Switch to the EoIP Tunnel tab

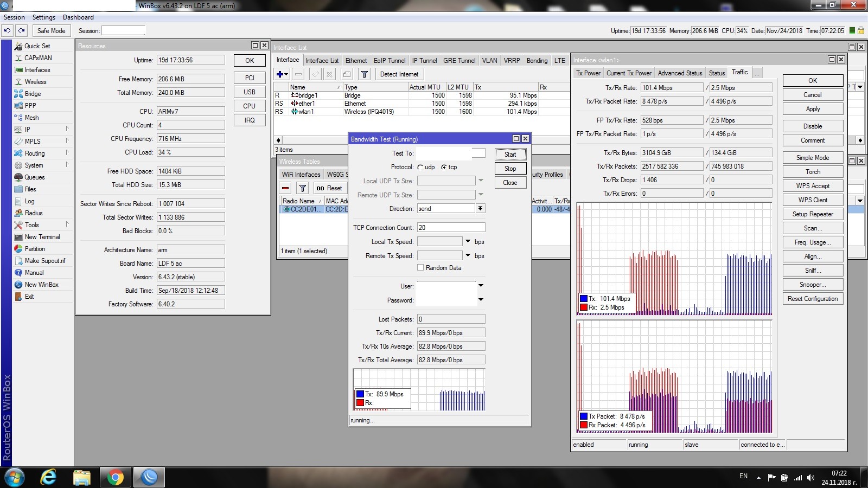tap(389, 61)
